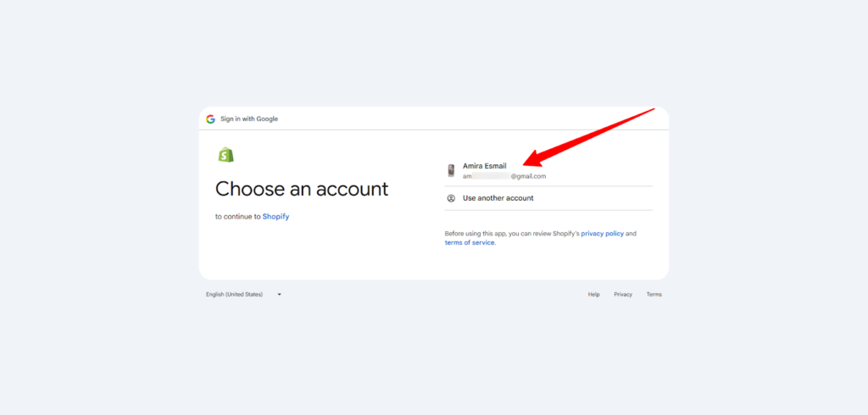This screenshot has height=415, width=868.
Task: Click the Sign in with Google header text
Action: (249, 119)
